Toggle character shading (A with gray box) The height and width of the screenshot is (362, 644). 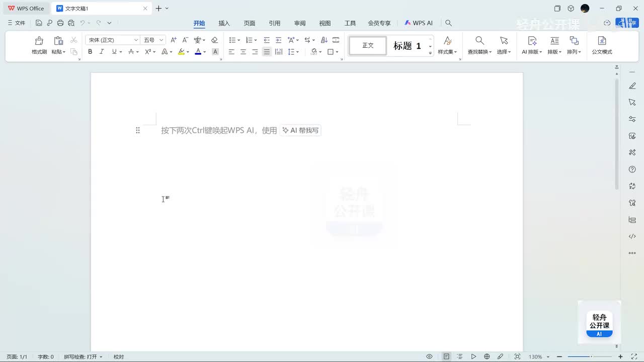(x=215, y=52)
